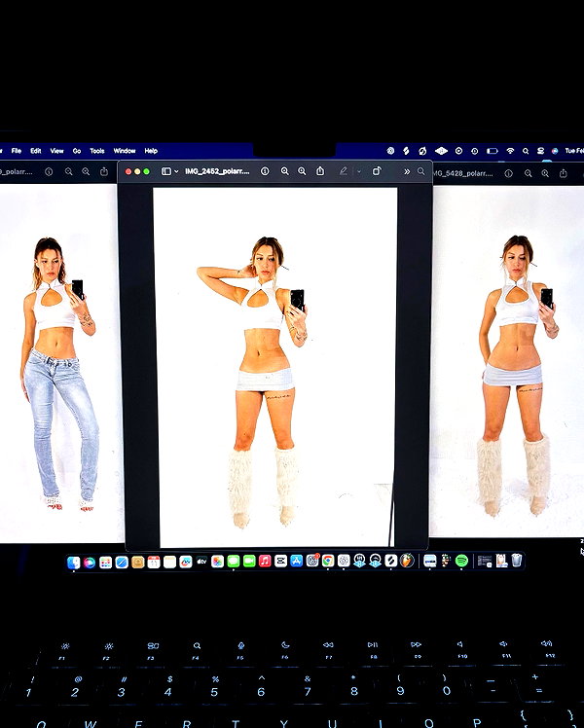Open Photos app from the Dock
This screenshot has height=728, width=584.
click(217, 562)
